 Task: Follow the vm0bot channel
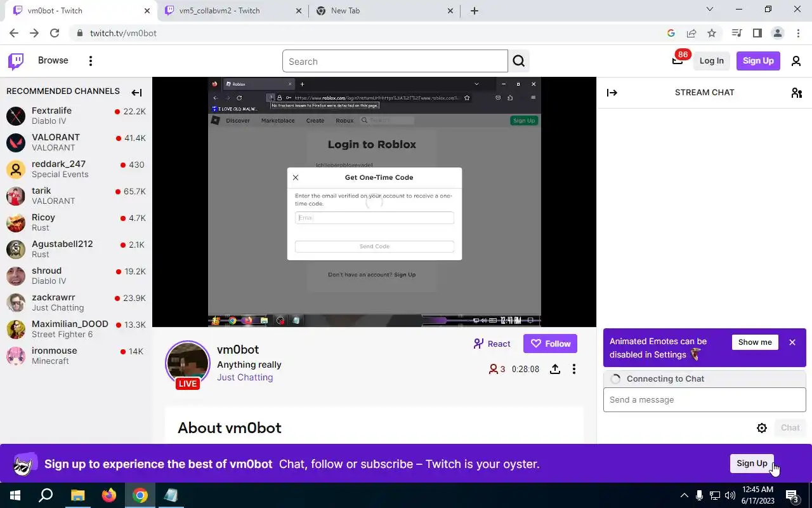coord(550,344)
